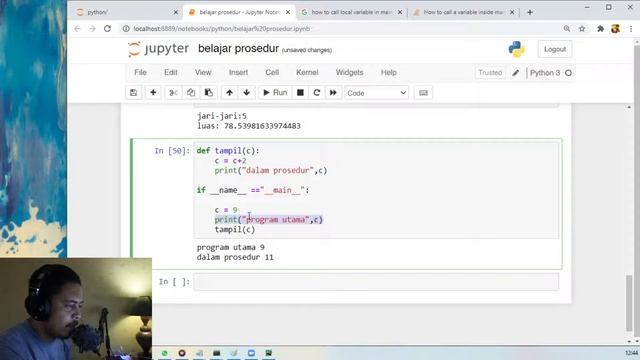Close the Google search browser tab
Image resolution: width=640 pixels, height=360 pixels.
coord(400,12)
